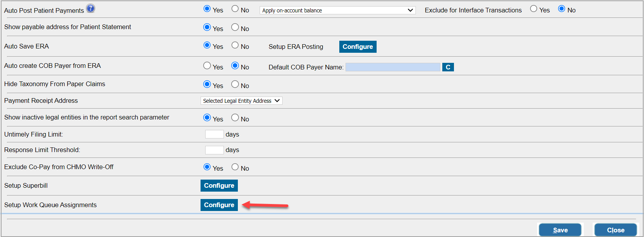Enable Yes for Auto create COB Payer from ERA

pyautogui.click(x=207, y=66)
